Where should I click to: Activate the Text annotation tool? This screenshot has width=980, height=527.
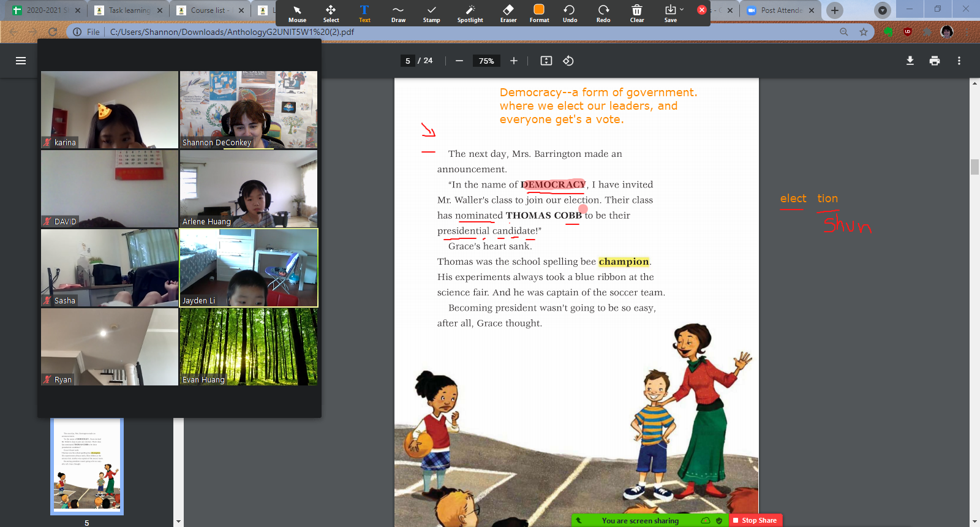coord(364,13)
